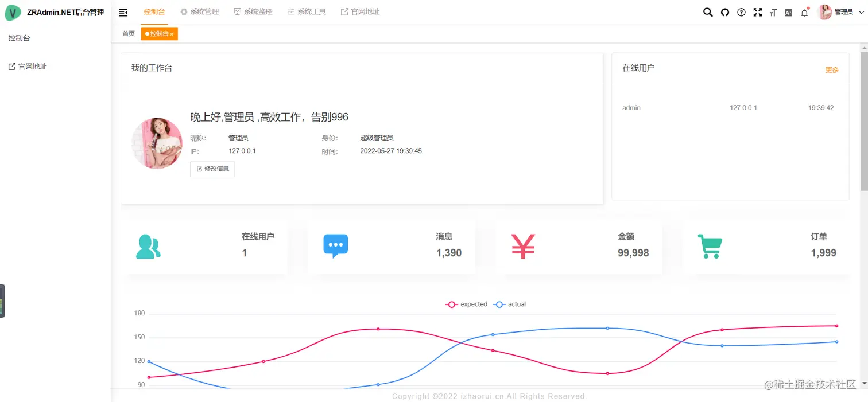Expand the 管理员 user dropdown arrow
The image size is (868, 402).
click(x=861, y=12)
